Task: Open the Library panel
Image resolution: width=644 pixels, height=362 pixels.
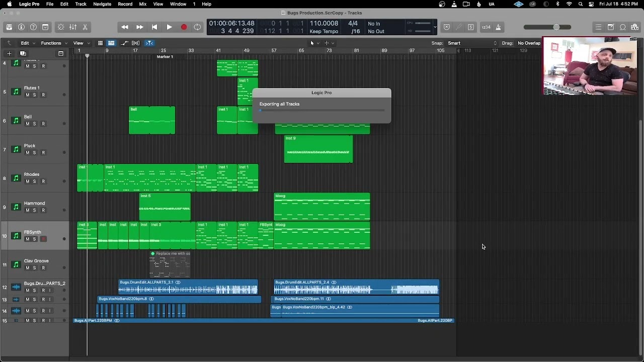Action: click(x=9, y=27)
